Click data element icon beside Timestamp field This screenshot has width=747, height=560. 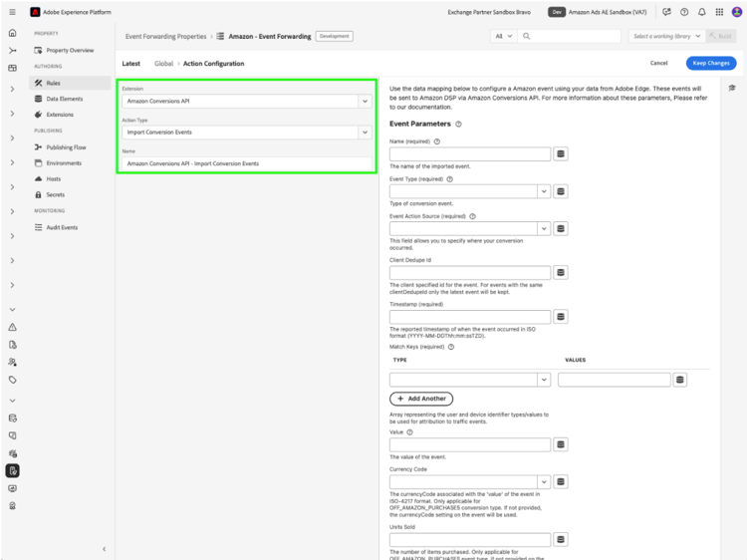(x=561, y=317)
